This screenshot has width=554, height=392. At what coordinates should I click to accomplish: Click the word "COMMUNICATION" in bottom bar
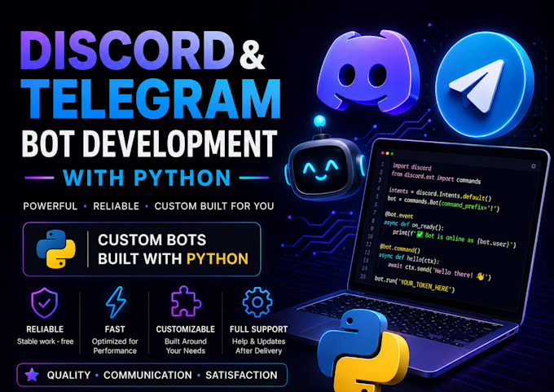pyautogui.click(x=147, y=375)
